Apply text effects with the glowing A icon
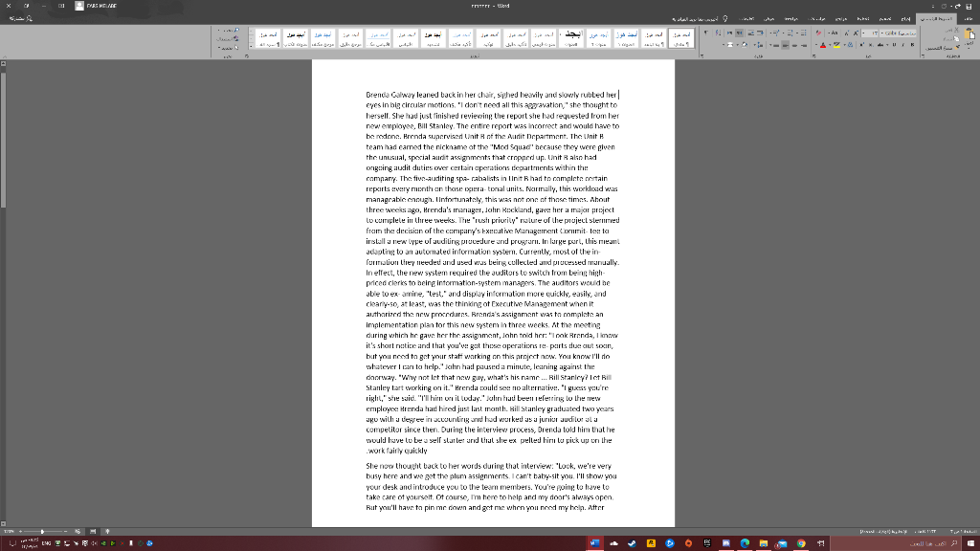980x551 pixels. coord(850,45)
